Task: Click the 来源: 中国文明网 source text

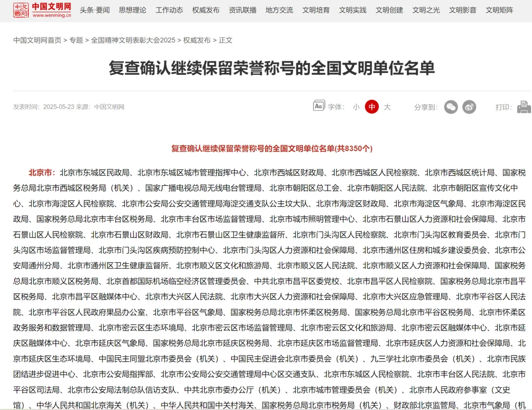Action: [100, 107]
